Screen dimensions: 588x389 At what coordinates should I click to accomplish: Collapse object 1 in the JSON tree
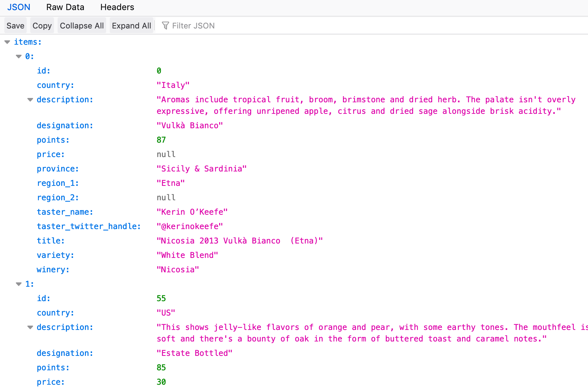pos(18,284)
